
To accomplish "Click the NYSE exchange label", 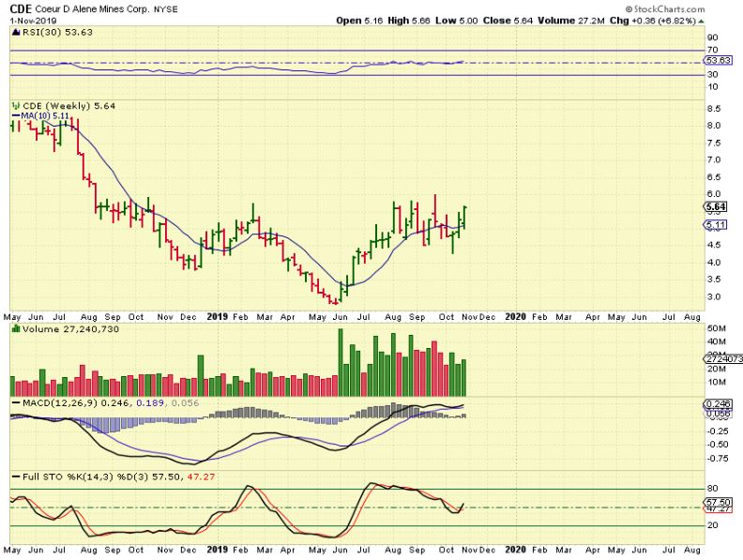I will (166, 9).
